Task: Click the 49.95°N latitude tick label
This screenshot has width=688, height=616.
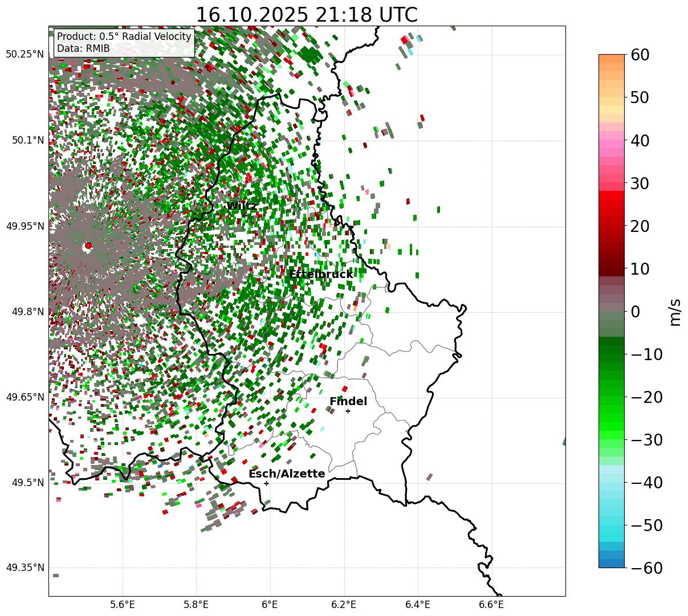Action: tap(25, 226)
